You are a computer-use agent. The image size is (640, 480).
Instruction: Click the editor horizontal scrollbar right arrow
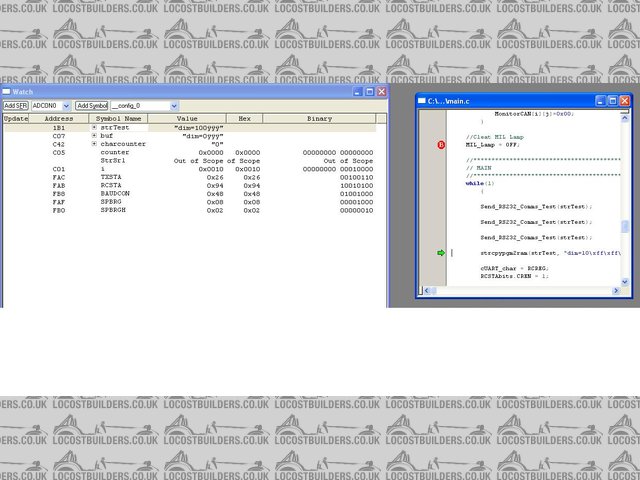[616, 291]
